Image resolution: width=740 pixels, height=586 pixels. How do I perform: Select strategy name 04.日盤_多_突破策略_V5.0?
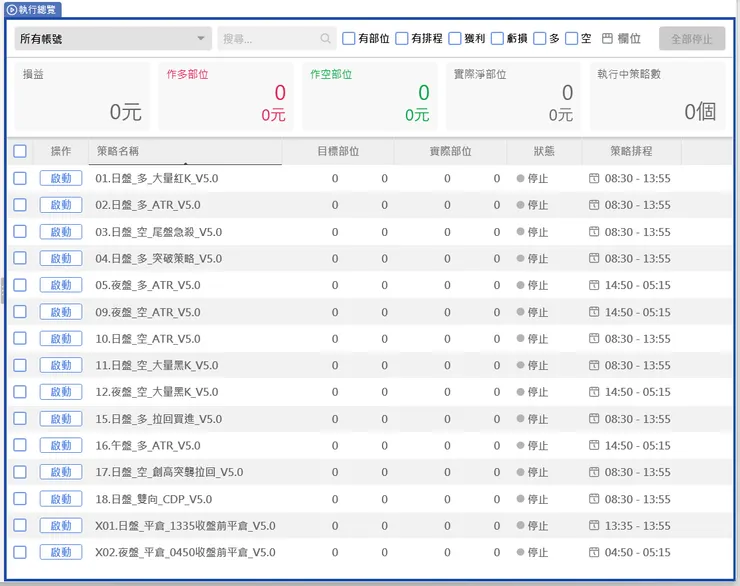159,259
